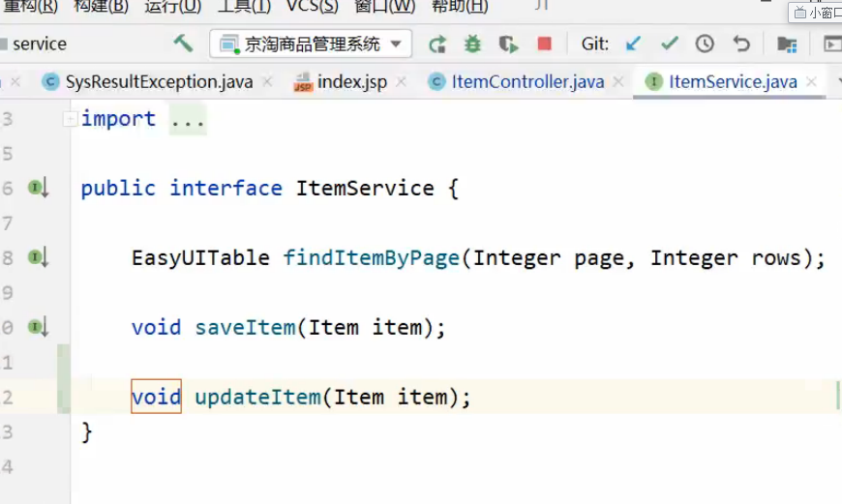Click the updateItem method name
Viewport: 842px width, 504px height.
(x=257, y=398)
